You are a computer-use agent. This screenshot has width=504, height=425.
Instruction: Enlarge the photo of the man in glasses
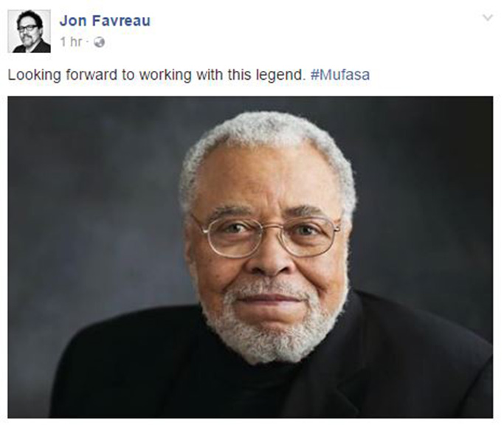point(250,258)
